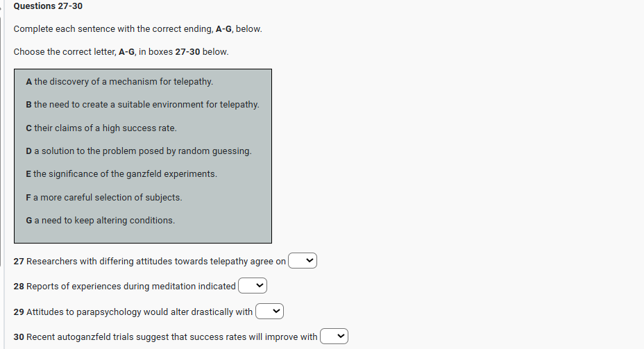
Task: Click question 30 text about autoganzfeld trials
Action: click(165, 337)
